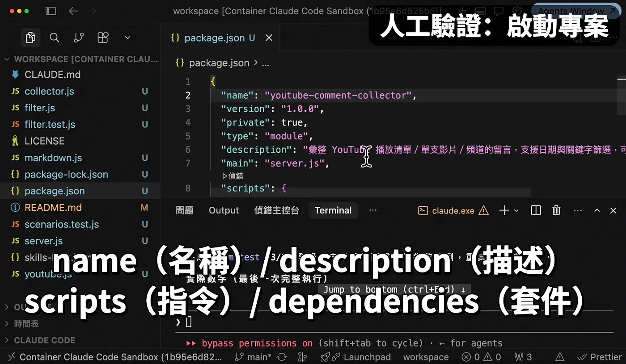The height and width of the screenshot is (364, 626).
Task: Close the package.json editor tab
Action: point(269,38)
